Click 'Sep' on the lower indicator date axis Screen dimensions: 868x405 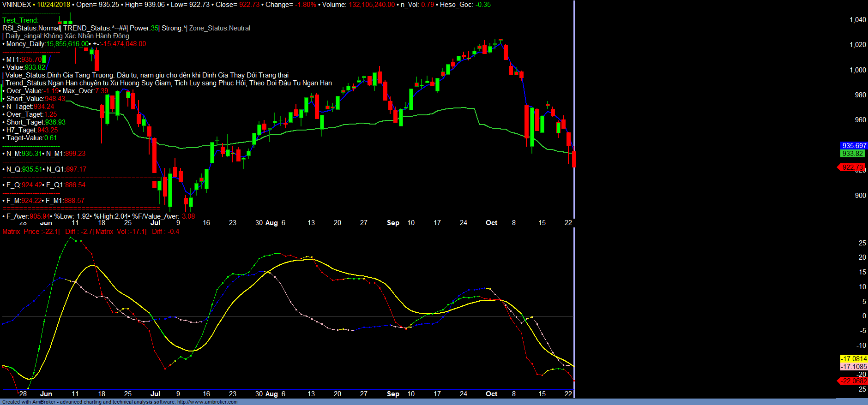[393, 394]
